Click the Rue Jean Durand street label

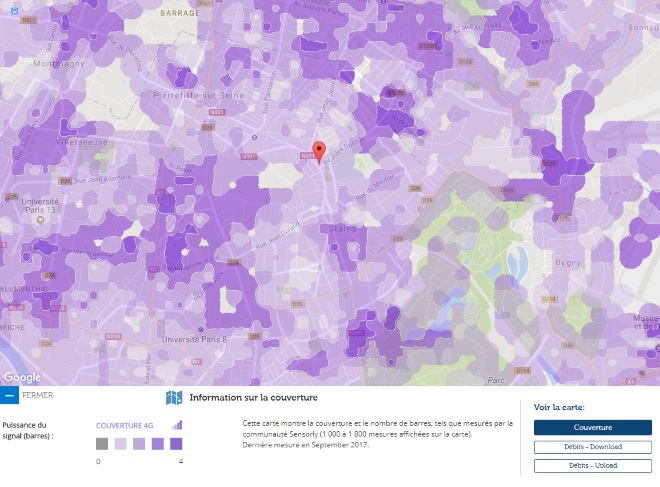[x=278, y=236]
